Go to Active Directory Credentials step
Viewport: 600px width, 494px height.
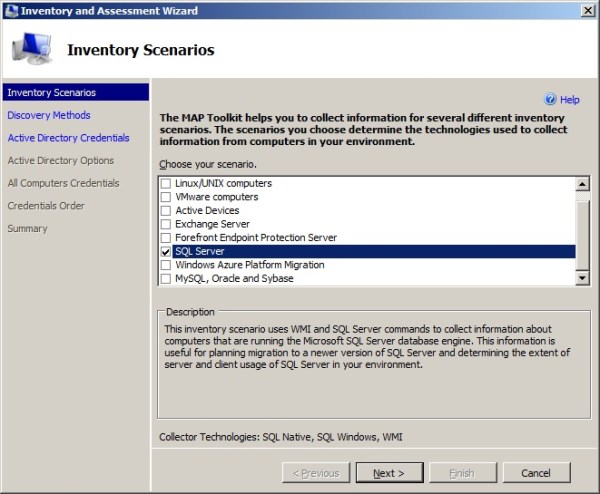[68, 138]
